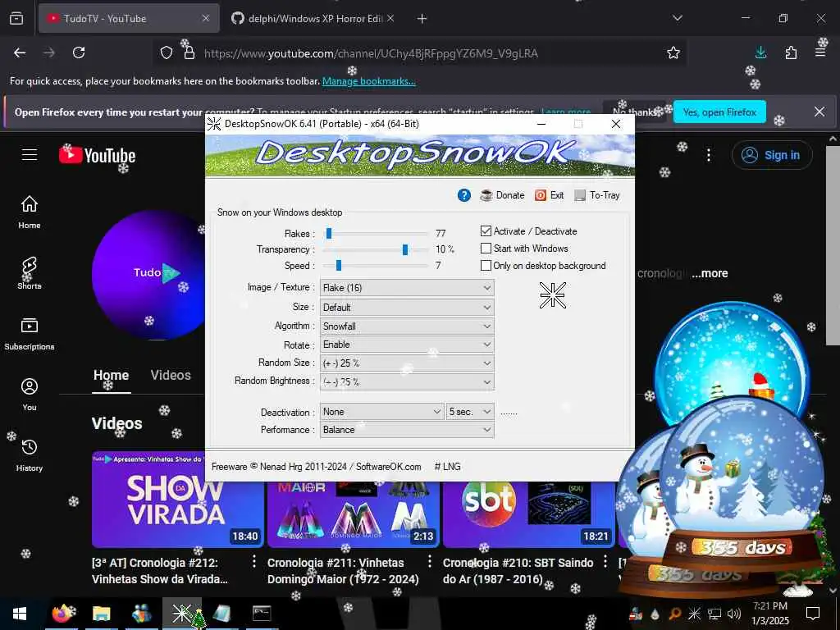The image size is (840, 630).
Task: Open Firefox recent browsing view icon
Action: pyautogui.click(x=16, y=18)
